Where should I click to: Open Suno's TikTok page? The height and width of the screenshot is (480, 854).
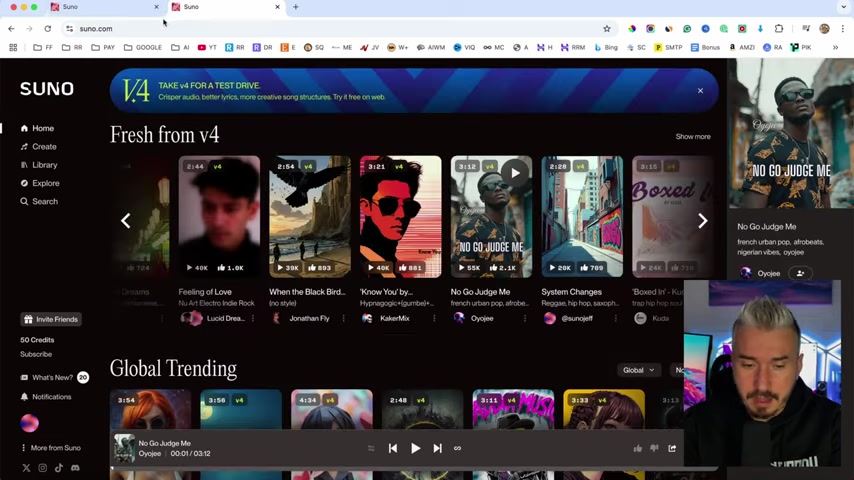59,467
